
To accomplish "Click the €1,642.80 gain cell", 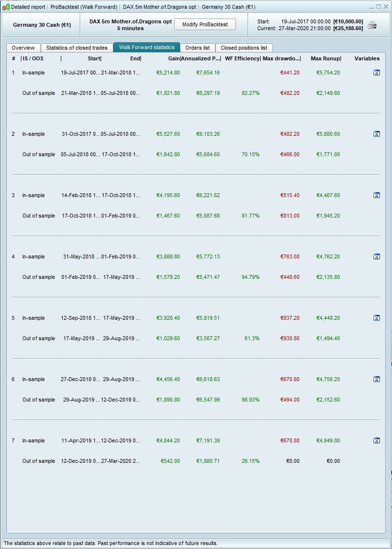I will click(x=168, y=154).
